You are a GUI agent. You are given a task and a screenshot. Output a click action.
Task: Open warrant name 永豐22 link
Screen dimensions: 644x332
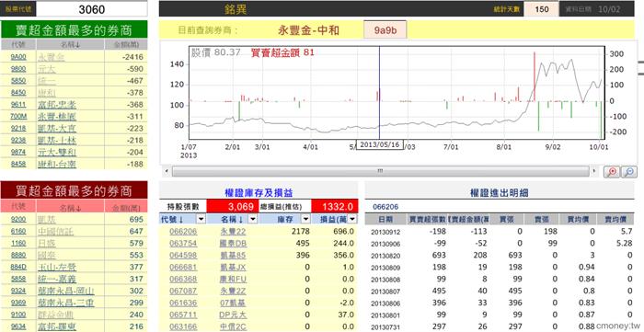[x=233, y=232]
